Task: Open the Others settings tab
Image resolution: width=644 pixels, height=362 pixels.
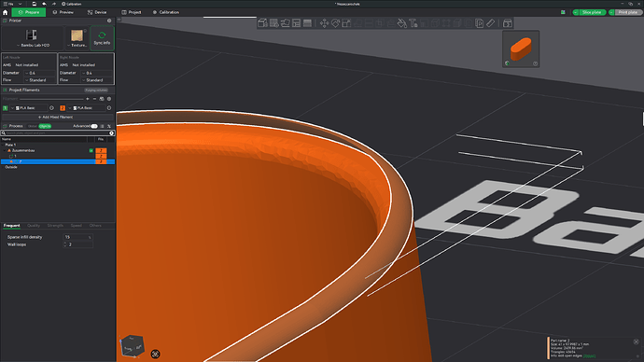Action: (95, 226)
